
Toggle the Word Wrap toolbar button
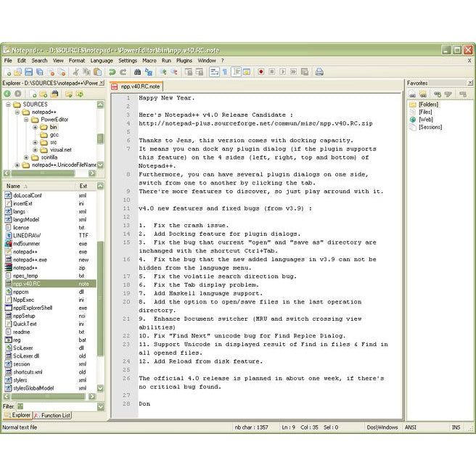214,72
